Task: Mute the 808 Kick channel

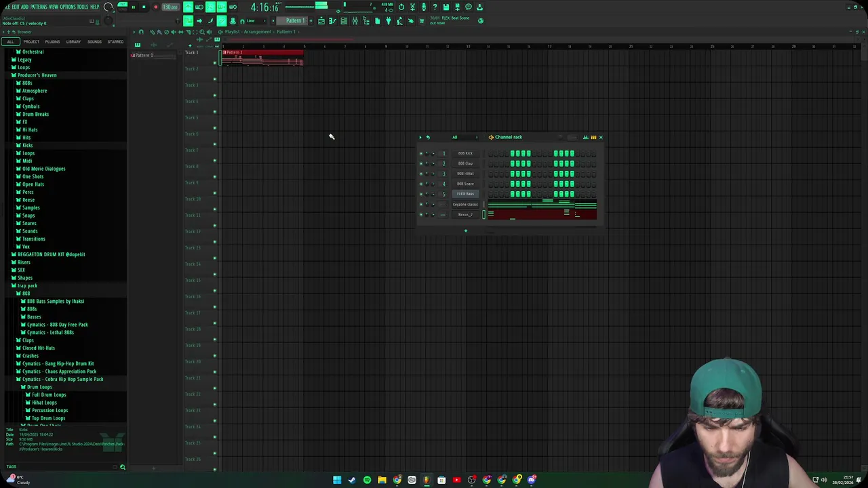Action: [x=421, y=153]
